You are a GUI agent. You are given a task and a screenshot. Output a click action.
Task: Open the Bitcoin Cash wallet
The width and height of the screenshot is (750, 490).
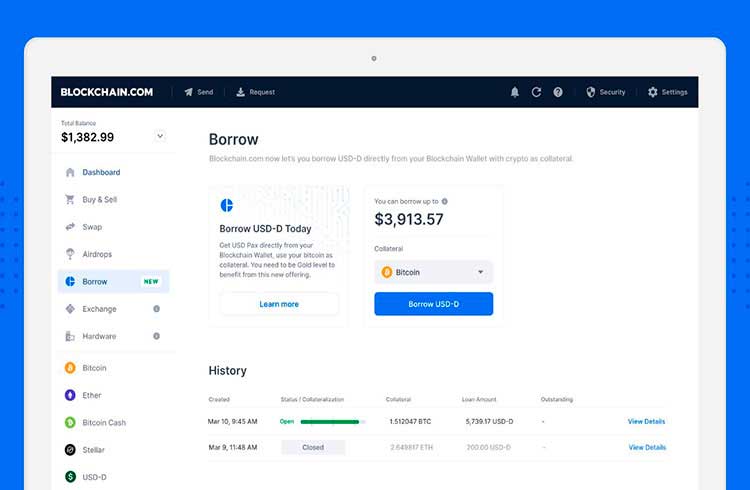tap(104, 423)
